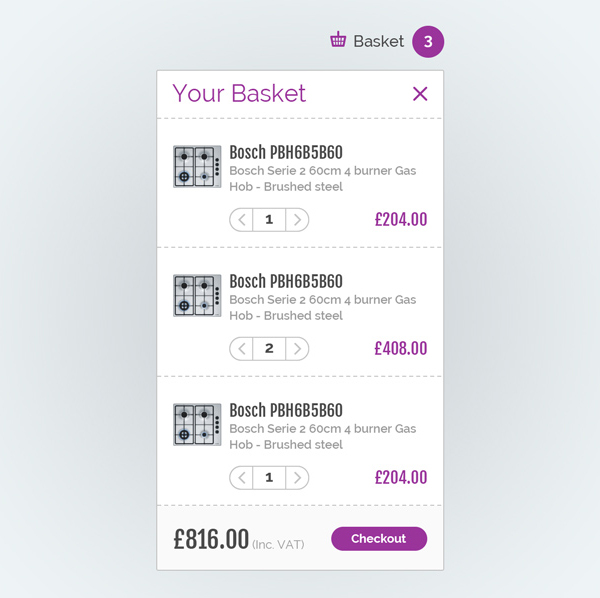Click the third hob product thumbnail

197,425
